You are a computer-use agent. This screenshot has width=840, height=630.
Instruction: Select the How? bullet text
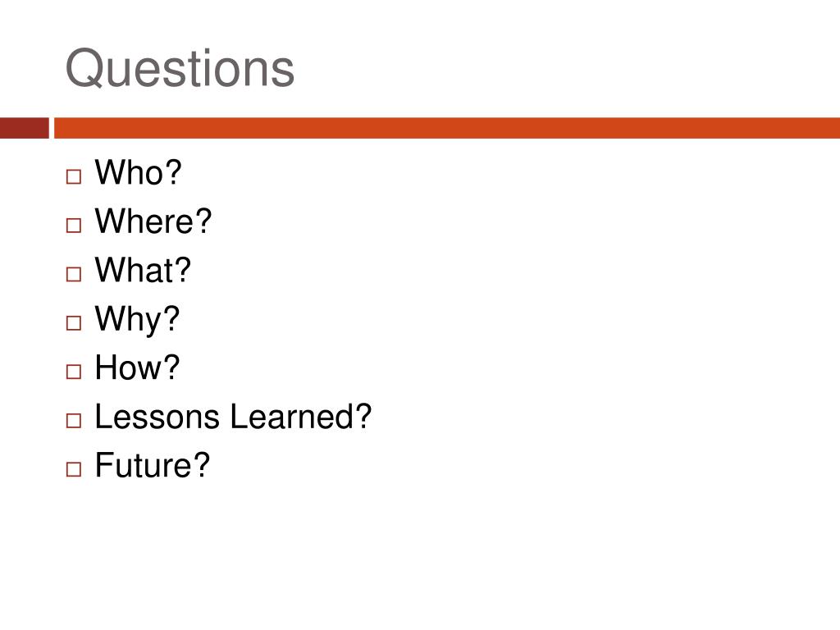coord(137,367)
